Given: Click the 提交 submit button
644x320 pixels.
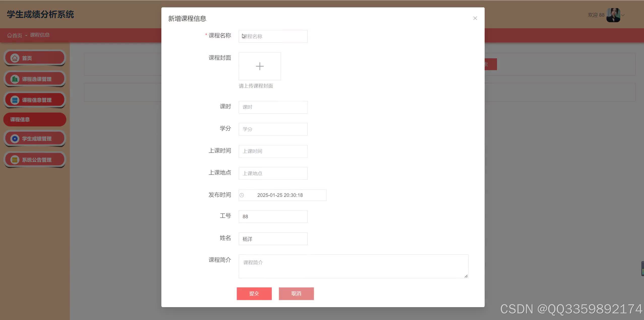Looking at the screenshot, I should click(254, 294).
